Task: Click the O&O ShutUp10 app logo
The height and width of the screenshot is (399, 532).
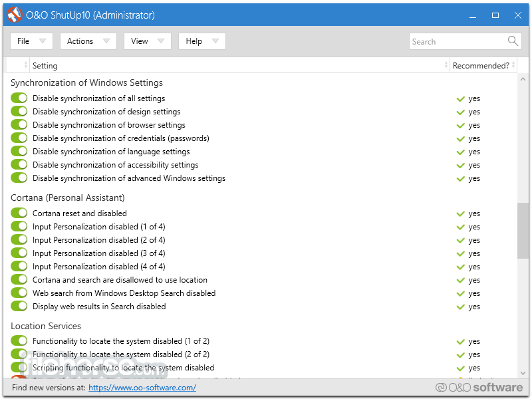Action: [x=14, y=15]
